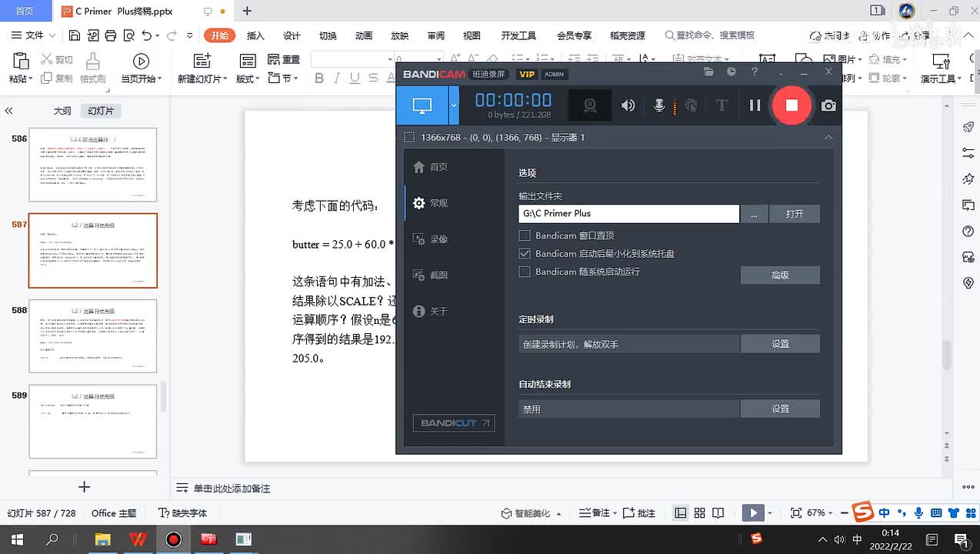The height and width of the screenshot is (554, 980).
Task: Click the text overlay T icon in Bandicam
Action: (722, 106)
